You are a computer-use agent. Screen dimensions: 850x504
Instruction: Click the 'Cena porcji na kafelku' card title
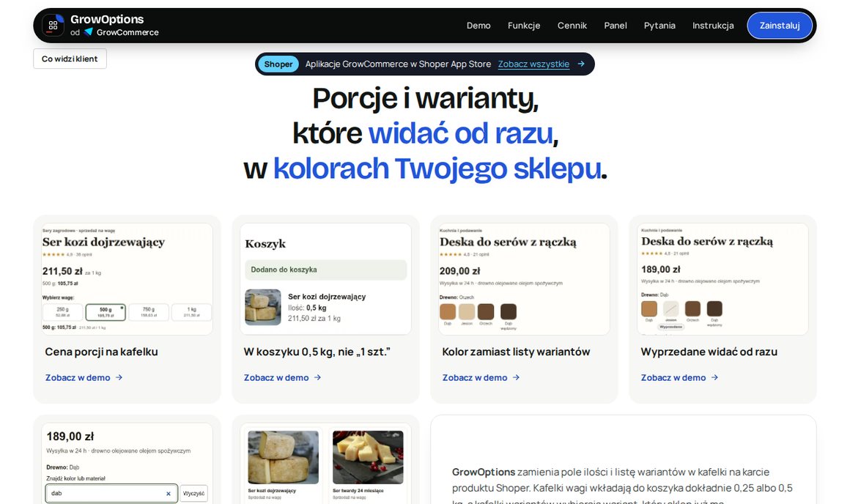click(x=101, y=352)
